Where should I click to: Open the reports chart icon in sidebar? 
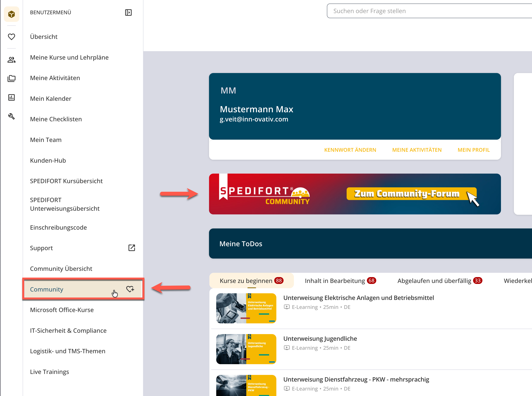12,97
